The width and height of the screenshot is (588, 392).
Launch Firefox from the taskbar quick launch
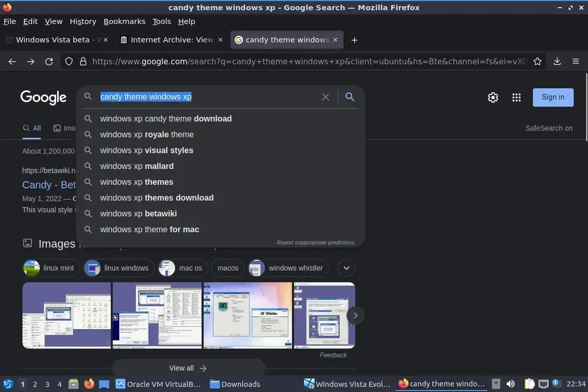pos(89,384)
